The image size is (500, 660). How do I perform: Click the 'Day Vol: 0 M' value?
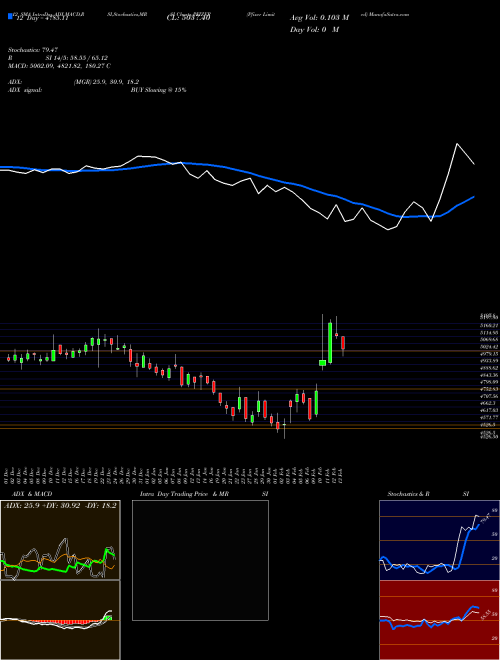314,30
